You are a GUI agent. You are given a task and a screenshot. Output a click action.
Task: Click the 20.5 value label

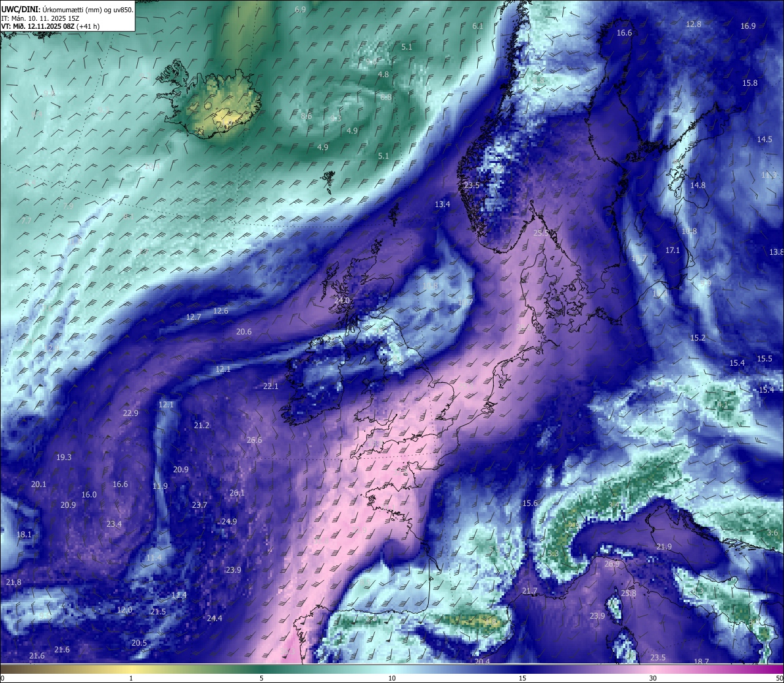click(x=139, y=643)
